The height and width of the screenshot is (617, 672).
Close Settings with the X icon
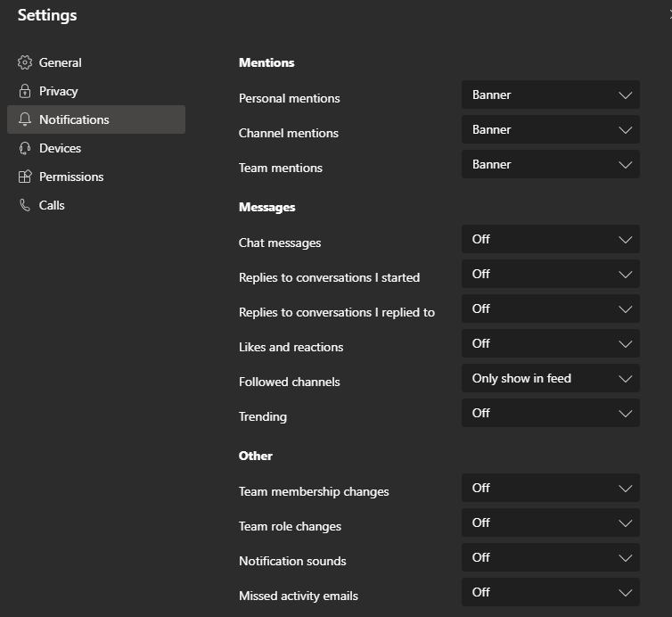coord(668,13)
